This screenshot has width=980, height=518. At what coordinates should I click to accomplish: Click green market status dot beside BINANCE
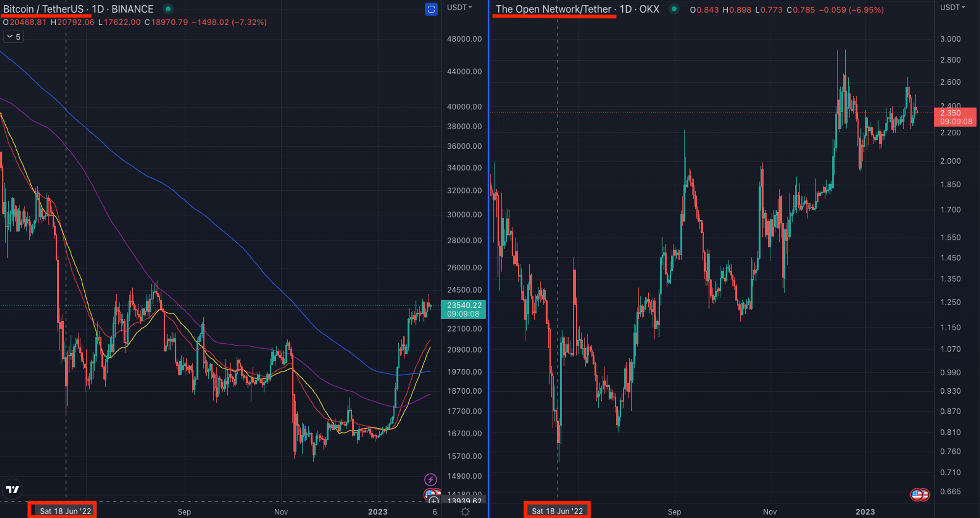coord(168,9)
